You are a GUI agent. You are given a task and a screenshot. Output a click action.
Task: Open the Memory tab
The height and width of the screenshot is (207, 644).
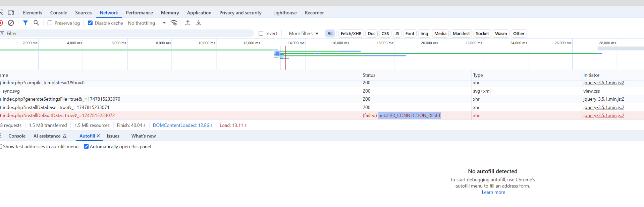(x=170, y=12)
